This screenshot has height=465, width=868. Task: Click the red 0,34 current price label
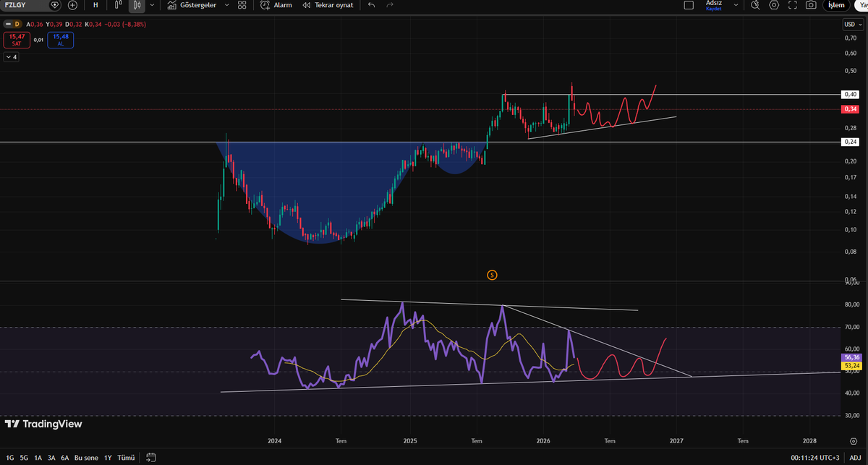[850, 109]
